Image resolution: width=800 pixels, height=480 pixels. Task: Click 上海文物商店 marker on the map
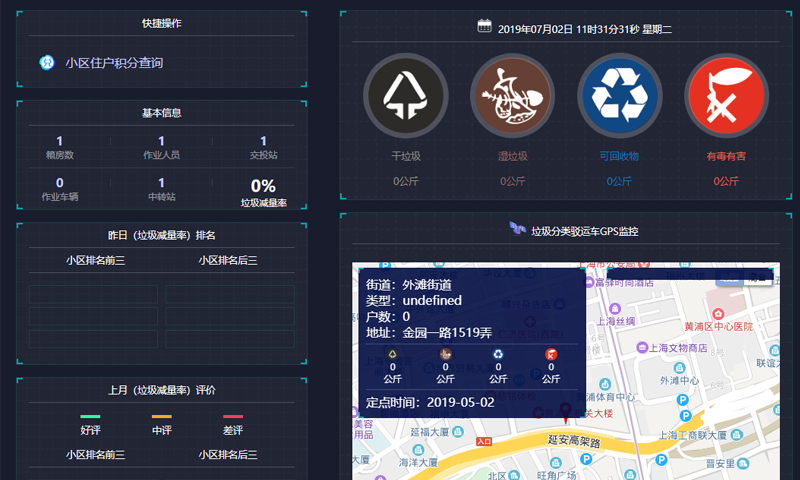(x=642, y=348)
